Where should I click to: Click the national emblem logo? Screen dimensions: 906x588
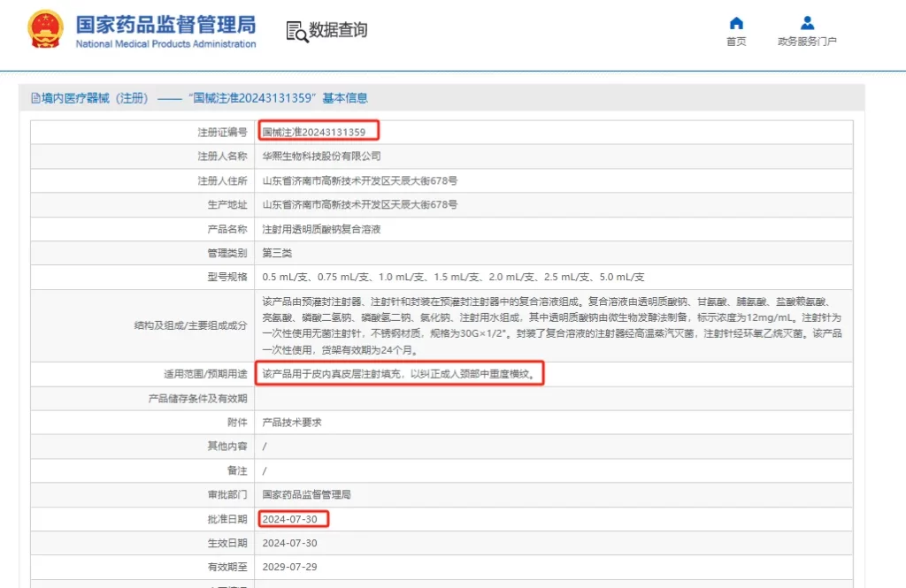click(x=44, y=29)
